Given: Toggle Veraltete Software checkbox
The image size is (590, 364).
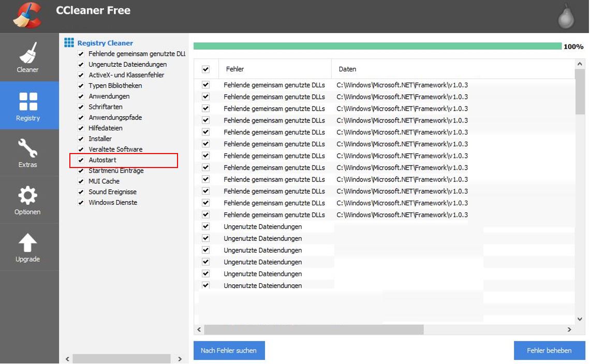Looking at the screenshot, I should (x=81, y=149).
